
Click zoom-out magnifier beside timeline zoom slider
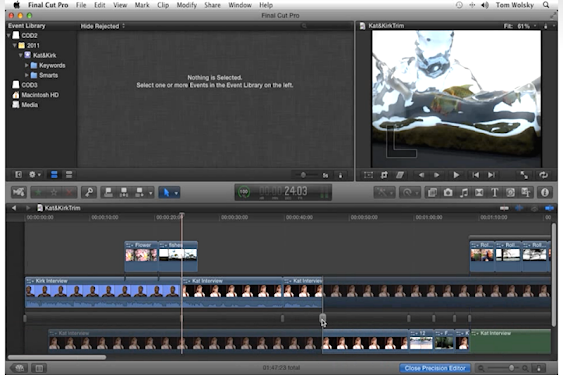click(x=481, y=368)
